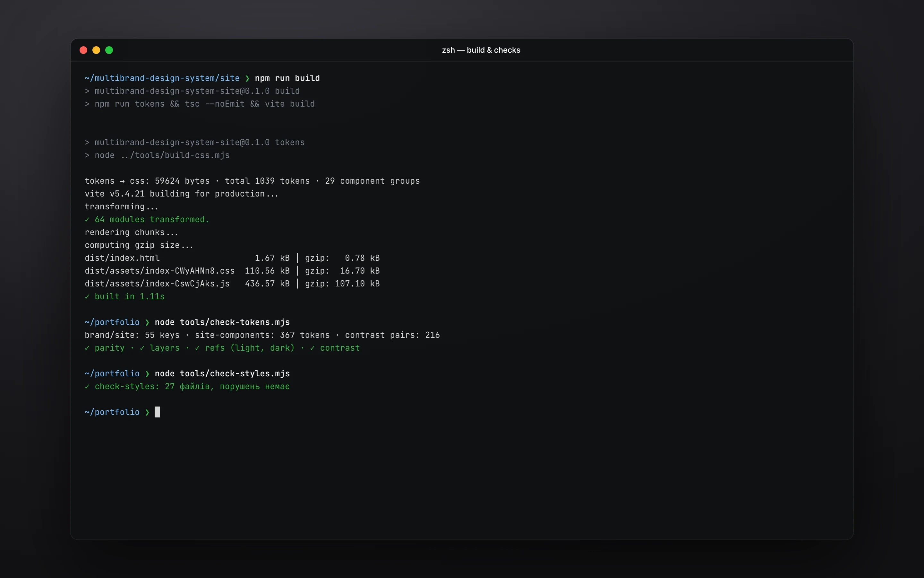Click the red close window button
The height and width of the screenshot is (578, 924).
pyautogui.click(x=83, y=50)
